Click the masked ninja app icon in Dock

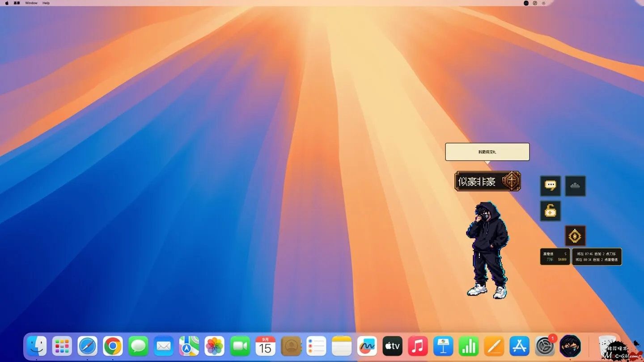(x=570, y=346)
